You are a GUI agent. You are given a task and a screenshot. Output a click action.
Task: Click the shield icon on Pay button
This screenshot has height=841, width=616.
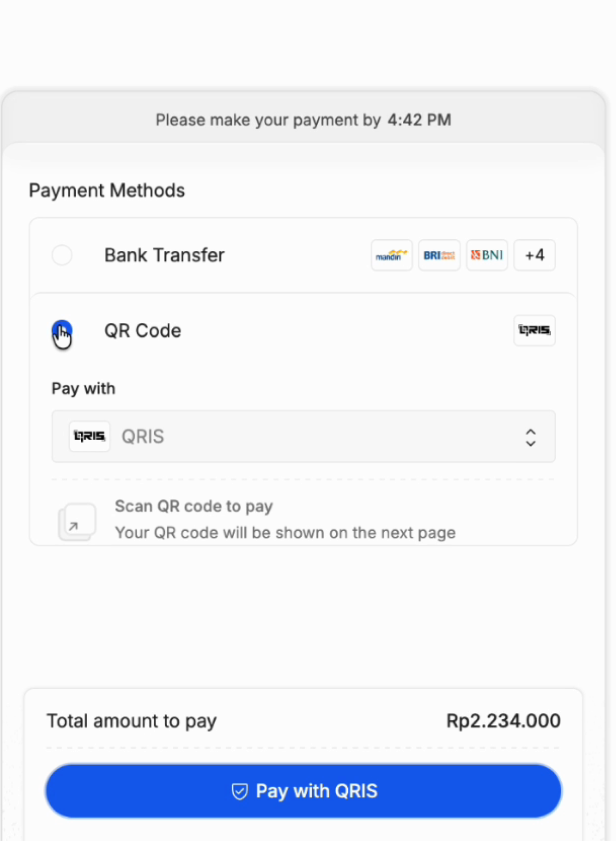click(x=240, y=791)
